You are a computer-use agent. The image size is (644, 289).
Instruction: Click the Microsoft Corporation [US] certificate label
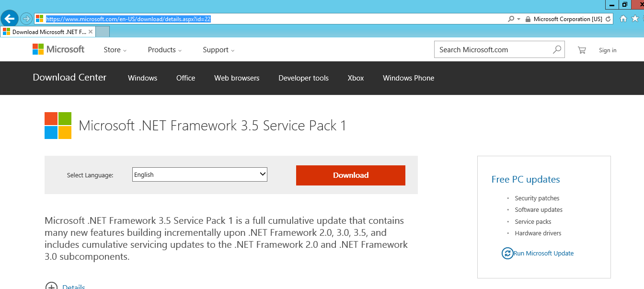coord(568,19)
